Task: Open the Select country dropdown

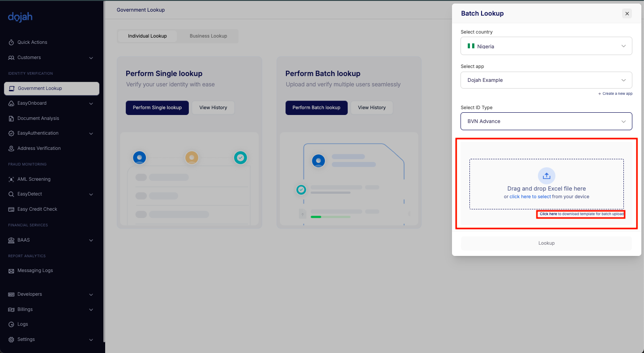Action: 546,46
